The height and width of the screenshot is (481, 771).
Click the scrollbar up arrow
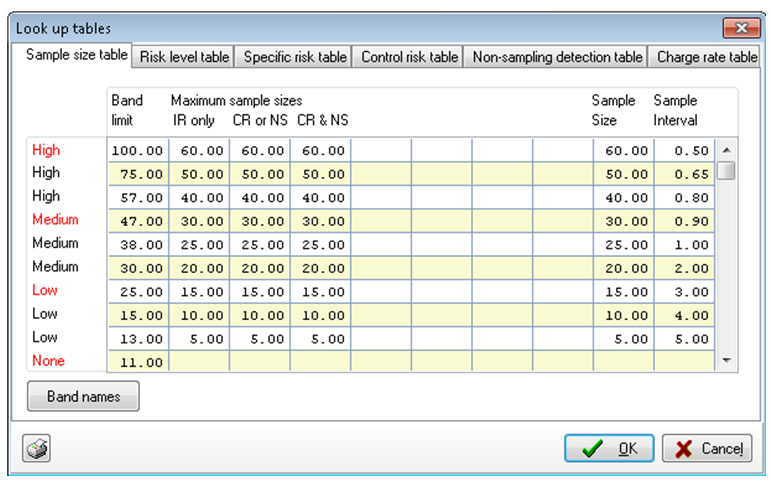click(726, 150)
